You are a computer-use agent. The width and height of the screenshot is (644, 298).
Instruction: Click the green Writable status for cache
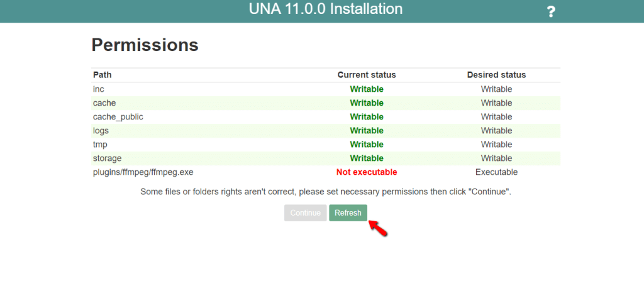pyautogui.click(x=367, y=103)
